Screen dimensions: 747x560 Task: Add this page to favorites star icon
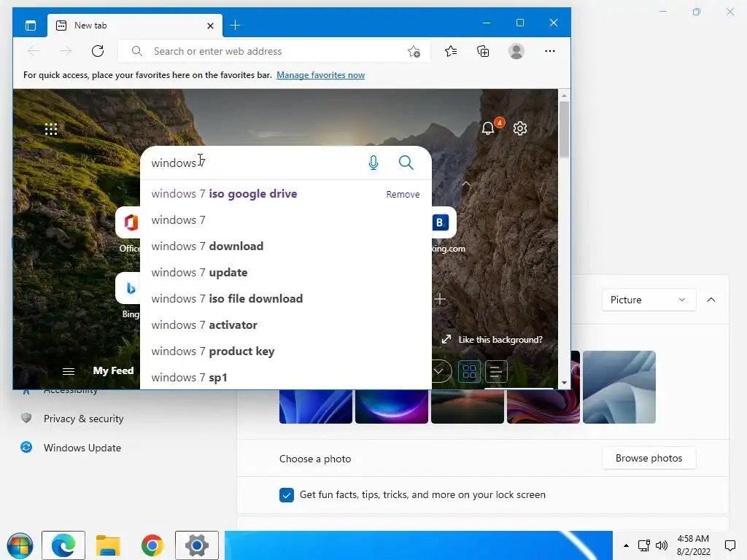click(x=414, y=52)
